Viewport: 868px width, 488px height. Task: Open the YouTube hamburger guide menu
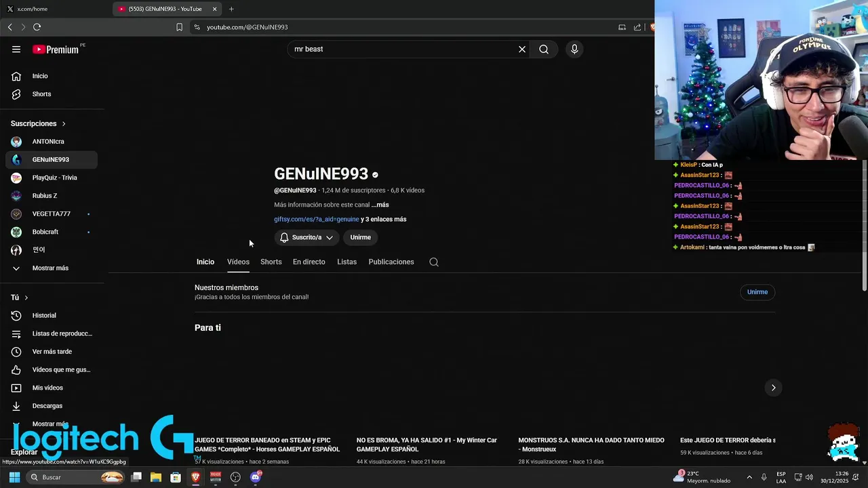(16, 49)
